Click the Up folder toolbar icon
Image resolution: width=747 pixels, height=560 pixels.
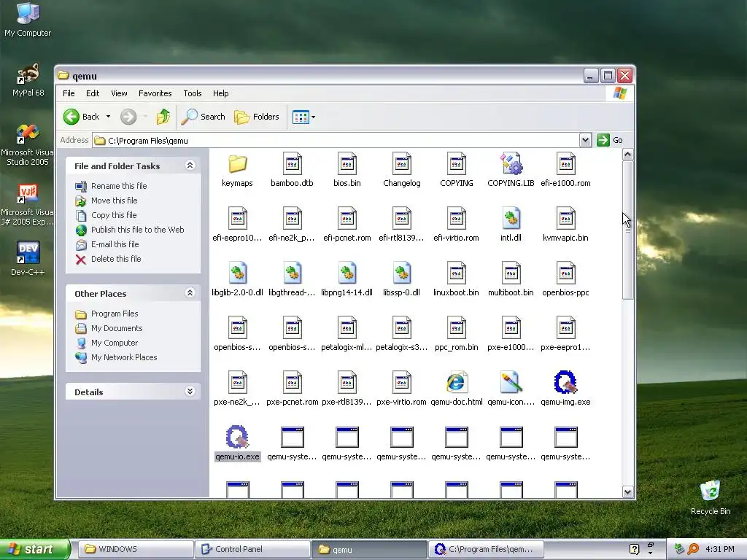[163, 117]
